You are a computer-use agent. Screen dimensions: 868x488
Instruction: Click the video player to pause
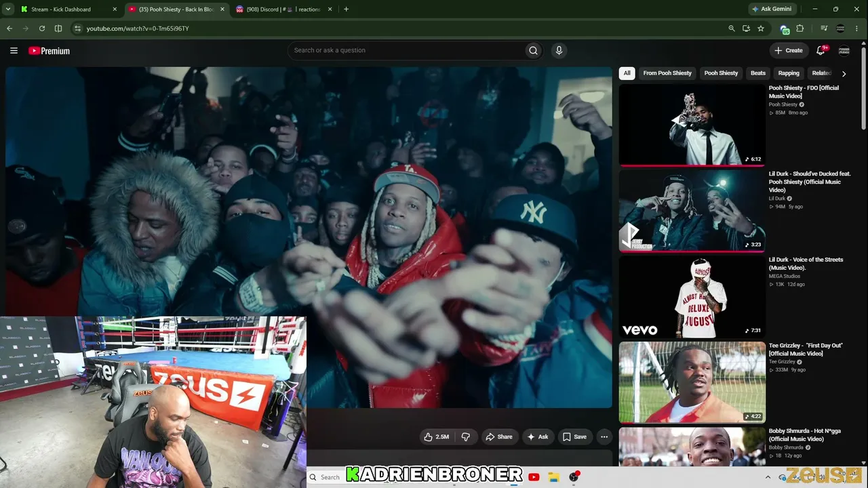(x=309, y=237)
